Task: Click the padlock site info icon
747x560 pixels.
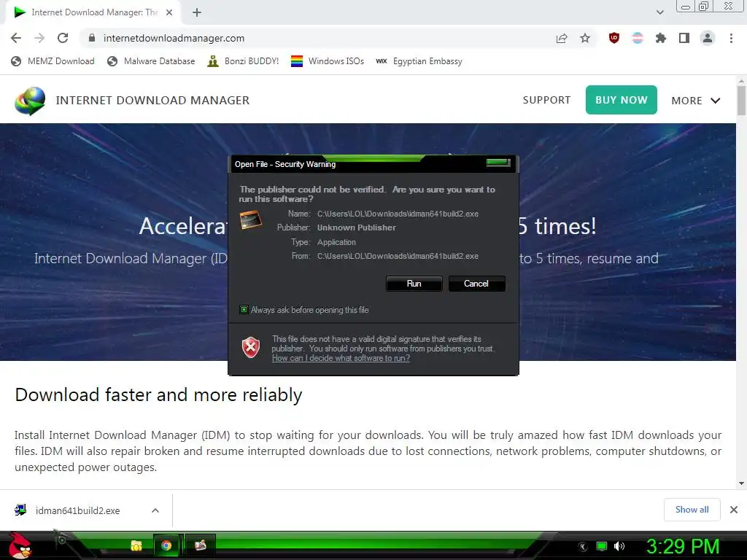Action: tap(92, 38)
